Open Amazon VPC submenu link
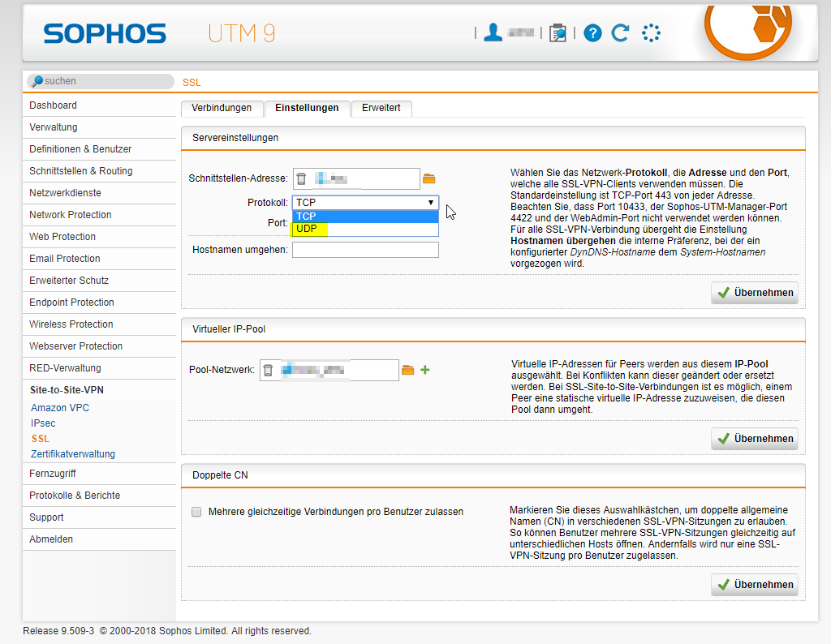This screenshot has width=831, height=644. [60, 408]
